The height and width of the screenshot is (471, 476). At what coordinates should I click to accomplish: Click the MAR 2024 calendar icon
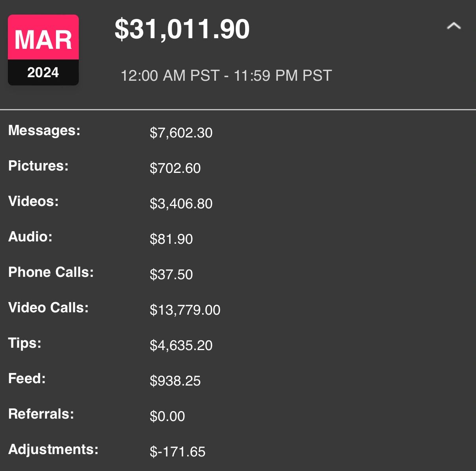pos(43,50)
